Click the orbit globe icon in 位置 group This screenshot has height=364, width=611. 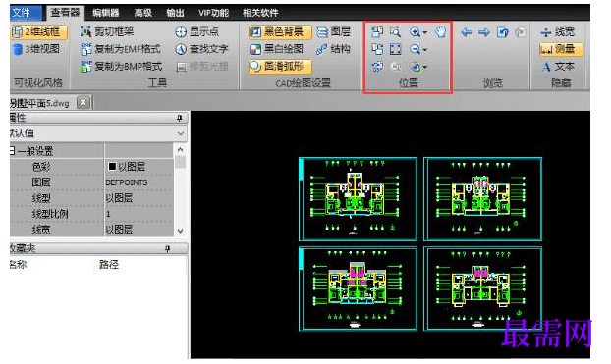416,67
